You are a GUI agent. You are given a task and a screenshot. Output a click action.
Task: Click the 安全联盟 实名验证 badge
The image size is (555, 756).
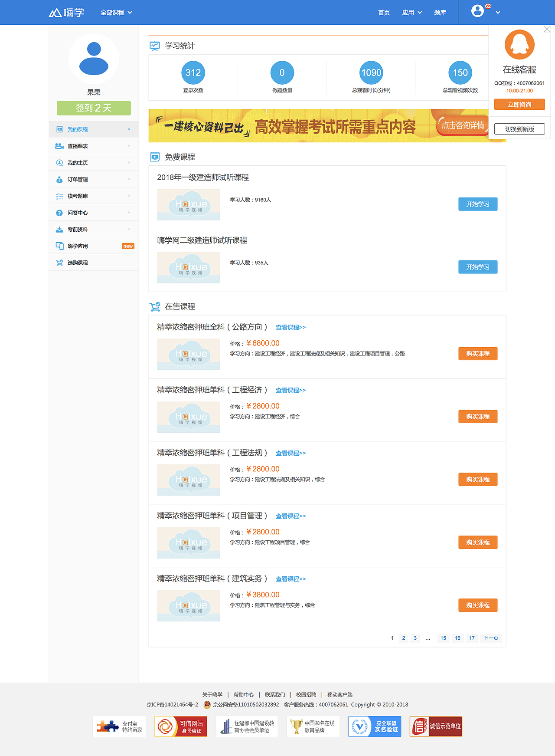(x=375, y=726)
